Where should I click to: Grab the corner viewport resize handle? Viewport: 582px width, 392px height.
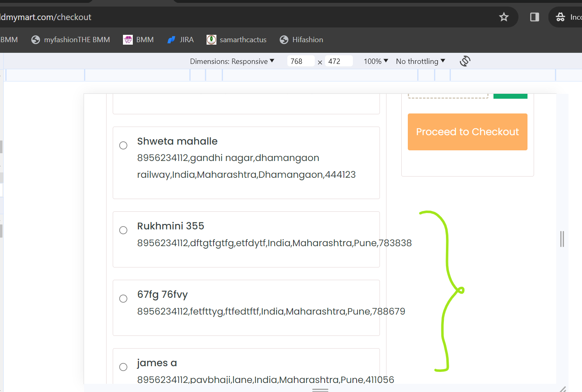point(563,389)
